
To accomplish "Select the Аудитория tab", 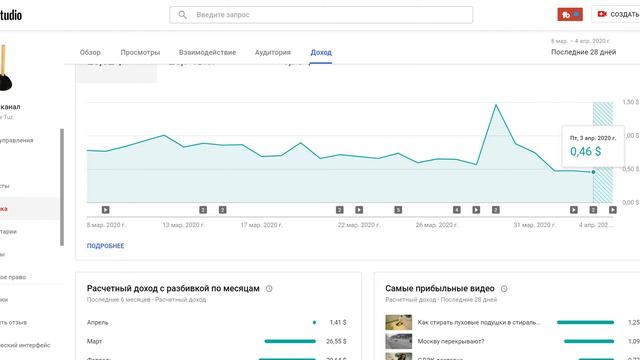I will pyautogui.click(x=273, y=52).
